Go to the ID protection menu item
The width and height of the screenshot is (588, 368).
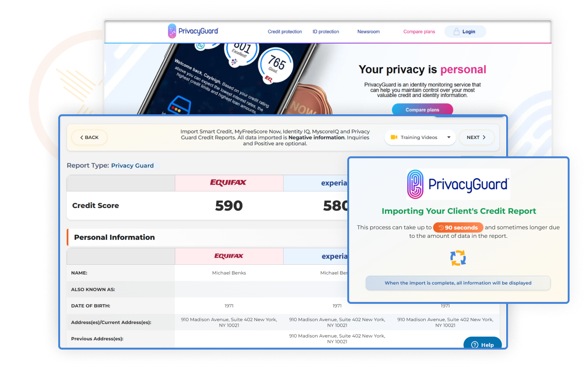tap(326, 32)
